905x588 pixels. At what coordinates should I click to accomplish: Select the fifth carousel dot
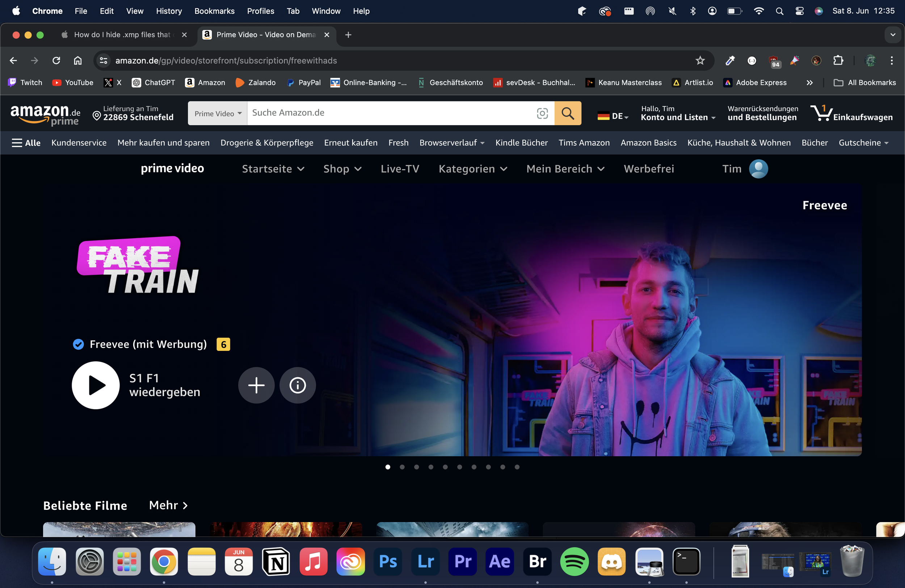coord(445,467)
